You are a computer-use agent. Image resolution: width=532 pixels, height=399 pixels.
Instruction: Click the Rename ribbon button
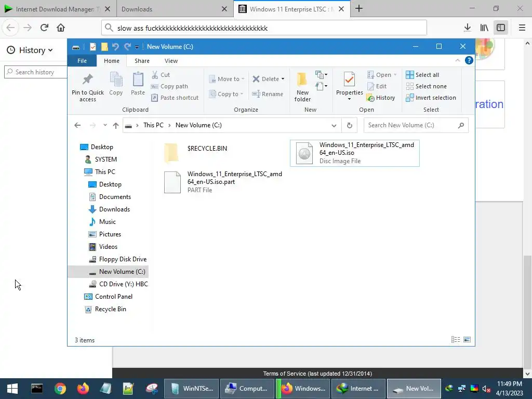268,94
